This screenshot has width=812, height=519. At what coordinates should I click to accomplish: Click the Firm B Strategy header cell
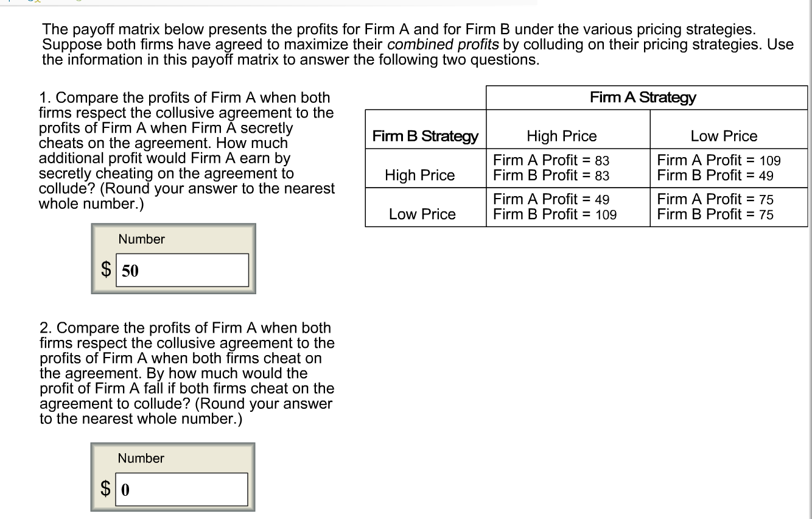coord(425,136)
